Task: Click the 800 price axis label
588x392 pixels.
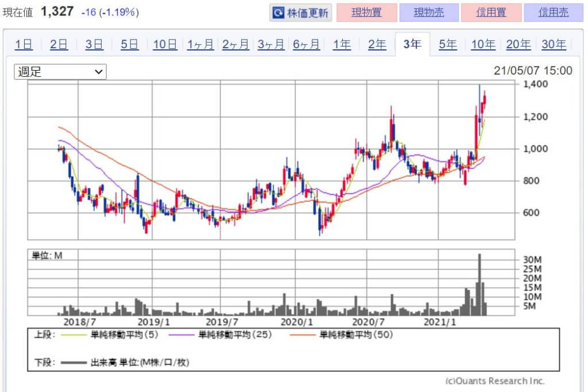Action: click(x=531, y=181)
